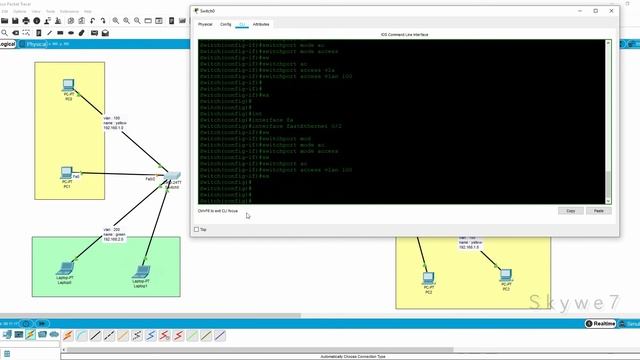640x360 pixels.
Task: Switch to Config tab in Switch0
Action: [x=225, y=24]
